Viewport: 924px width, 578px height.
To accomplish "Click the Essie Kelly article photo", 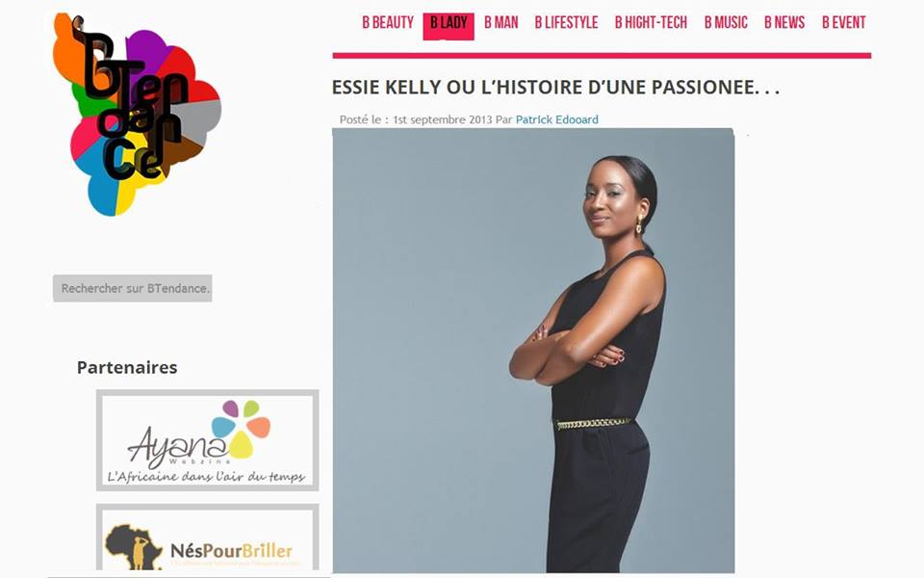I will (x=533, y=351).
